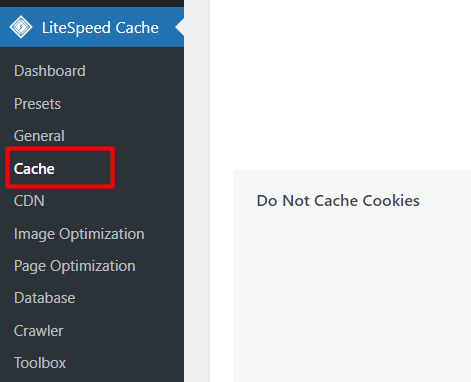Open the Image Optimization page
471x382 pixels.
point(79,234)
